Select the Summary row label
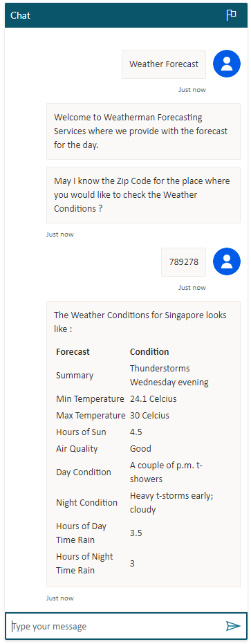The height and width of the screenshot is (644, 251). pos(75,376)
